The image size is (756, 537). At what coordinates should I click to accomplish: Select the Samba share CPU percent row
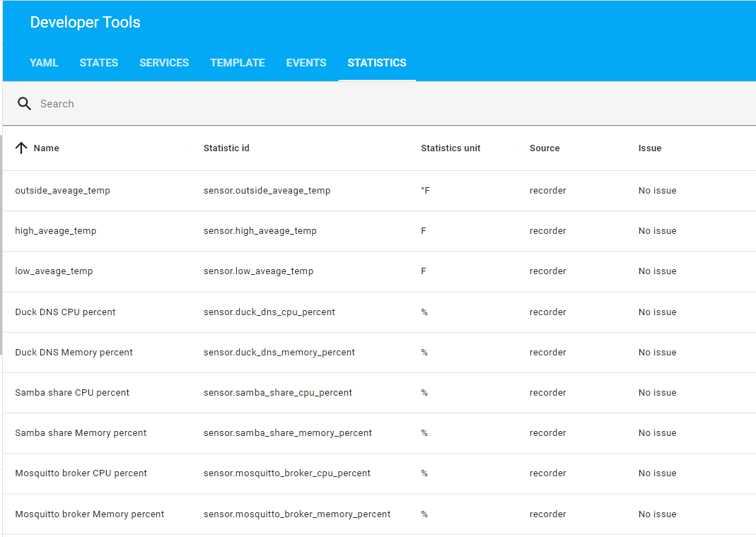click(379, 393)
